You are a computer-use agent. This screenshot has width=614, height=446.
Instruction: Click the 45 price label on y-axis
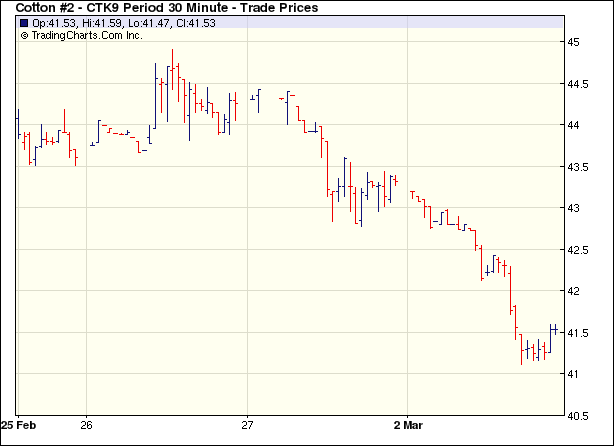pyautogui.click(x=575, y=42)
